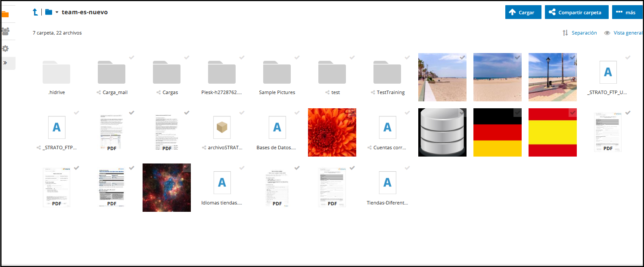
Task: Click the blue folder icon beside team-es-nuevo
Action: 48,12
